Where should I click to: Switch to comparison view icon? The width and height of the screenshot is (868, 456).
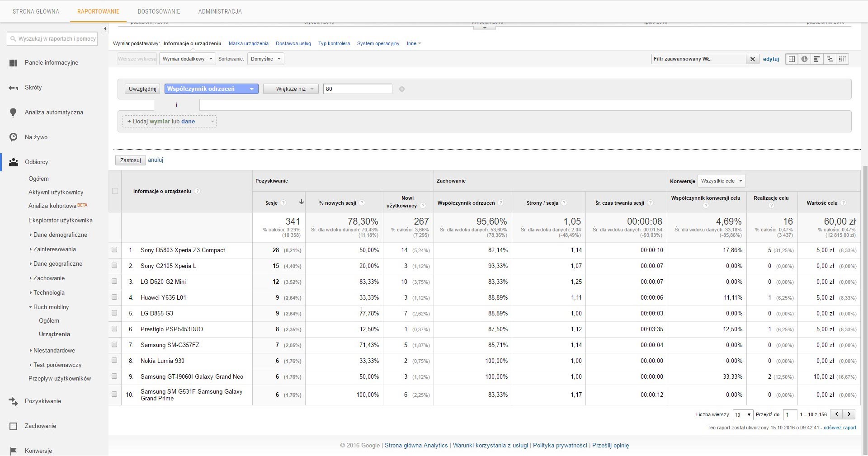click(x=830, y=59)
